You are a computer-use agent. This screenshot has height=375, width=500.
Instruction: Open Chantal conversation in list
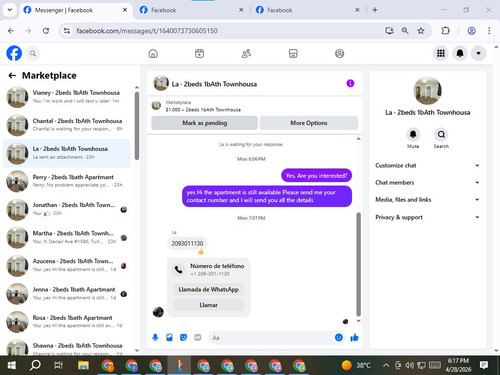pos(67,125)
